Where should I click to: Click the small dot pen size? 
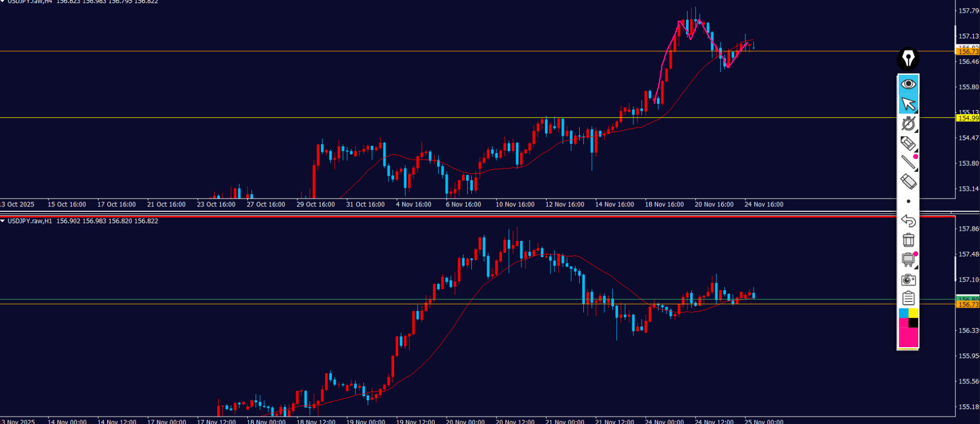[908, 201]
